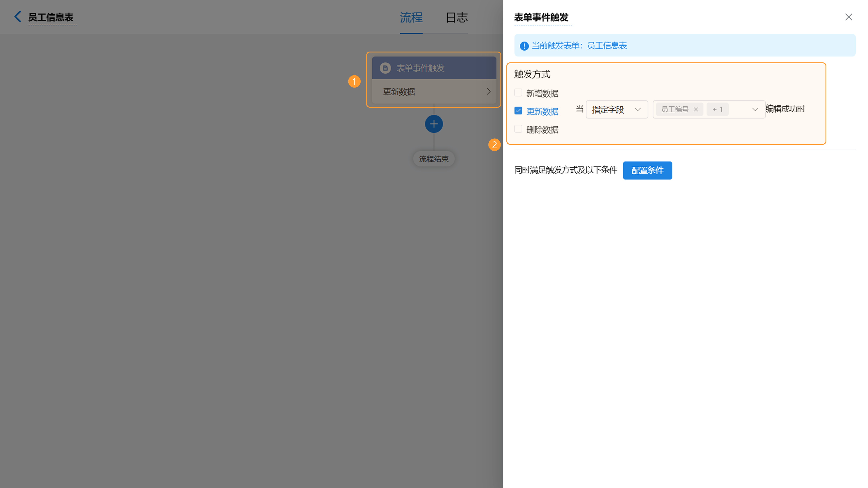Image resolution: width=868 pixels, height=488 pixels.
Task: Click the 员工信息表 title
Action: (51, 17)
